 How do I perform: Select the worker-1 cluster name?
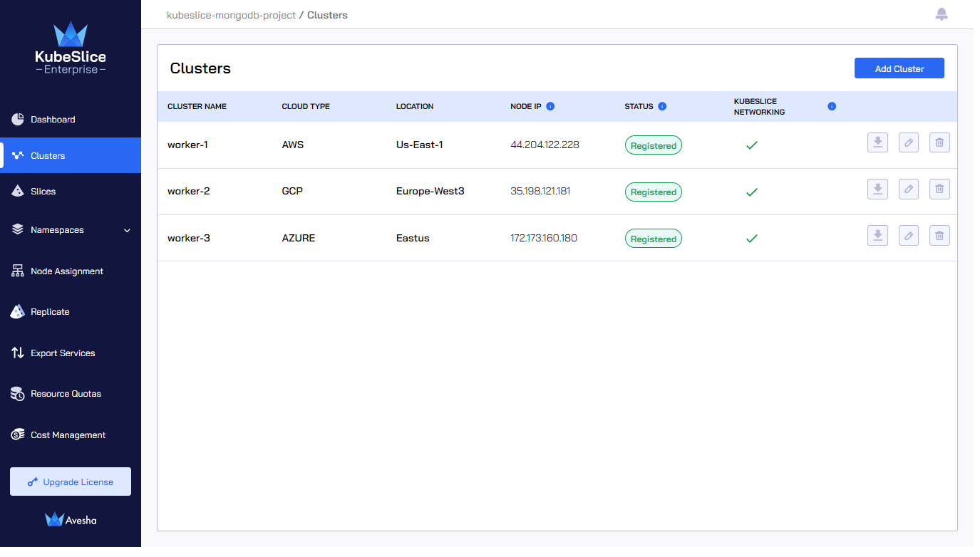[187, 145]
